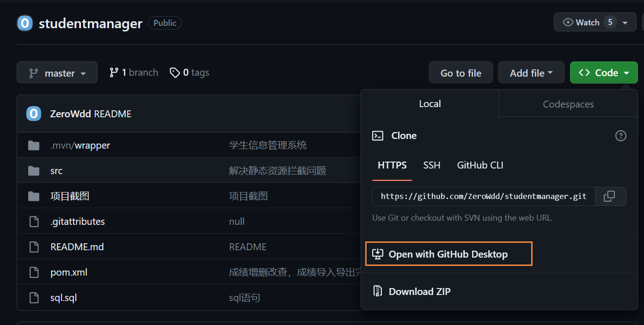Click commit message 项目截图 in middle column
The width and height of the screenshot is (644, 325).
(x=248, y=196)
